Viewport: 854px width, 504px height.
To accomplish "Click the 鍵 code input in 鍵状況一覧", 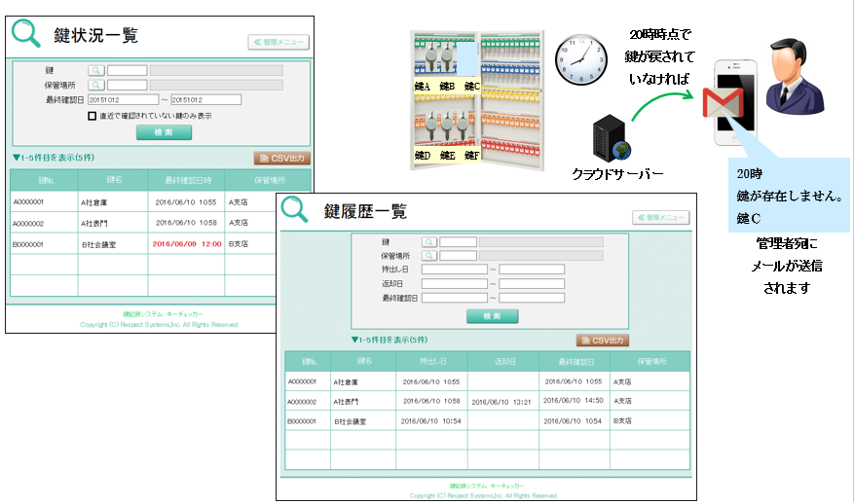I will coord(127,70).
